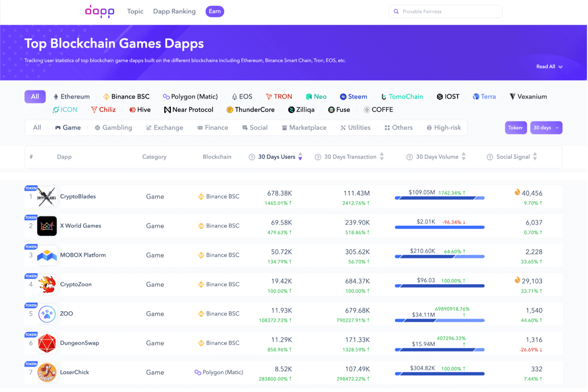This screenshot has width=588, height=392.
Task: Select the Marketplace category filter
Action: [x=304, y=128]
